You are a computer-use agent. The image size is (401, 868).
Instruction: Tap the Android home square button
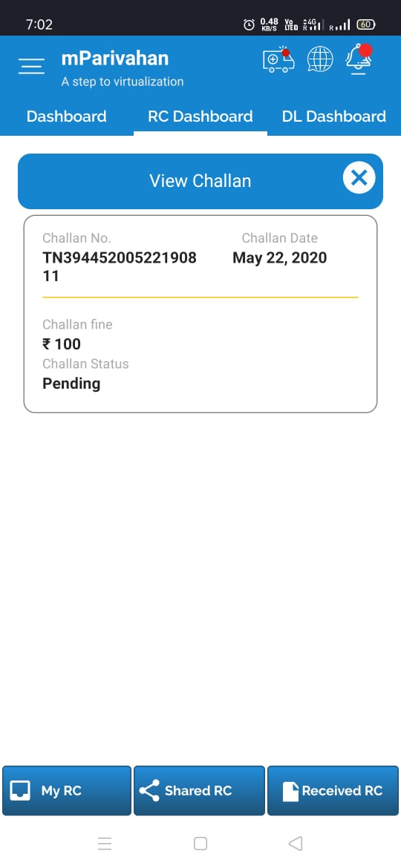[x=200, y=843]
